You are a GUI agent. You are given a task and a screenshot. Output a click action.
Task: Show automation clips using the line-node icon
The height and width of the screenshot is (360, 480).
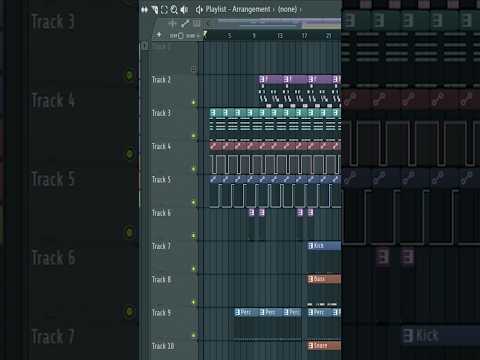pyautogui.click(x=185, y=24)
